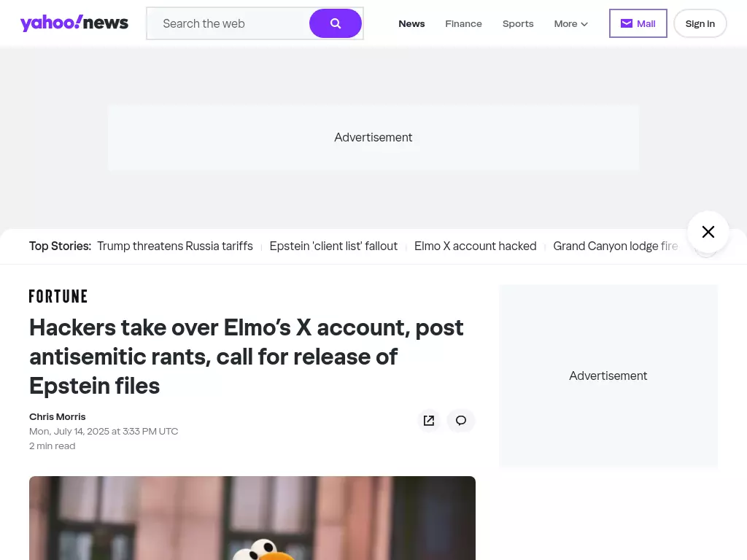The height and width of the screenshot is (560, 747).
Task: Go to the Sports tab
Action: (518, 24)
